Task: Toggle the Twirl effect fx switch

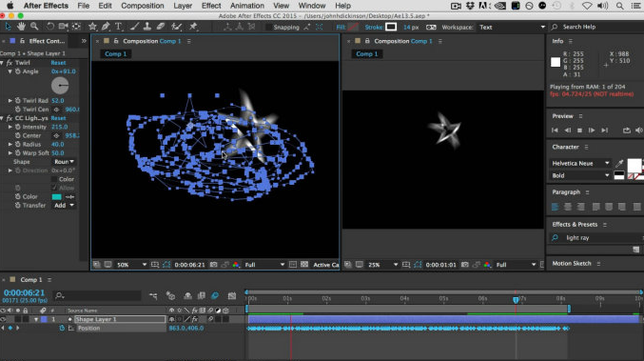Action: click(9, 63)
